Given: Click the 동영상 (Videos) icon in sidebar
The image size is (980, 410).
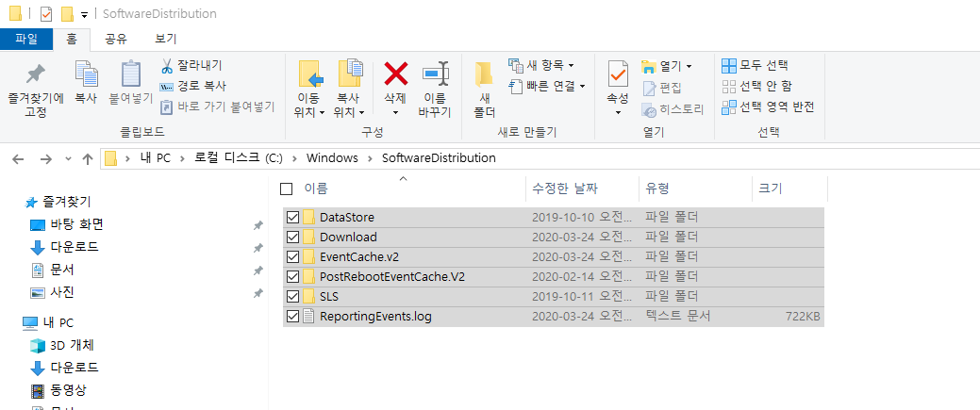Looking at the screenshot, I should 38,390.
